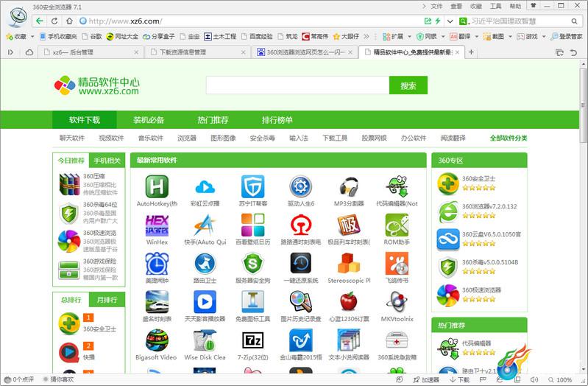
Task: Open 土木工程 bookmark
Action: pos(220,36)
